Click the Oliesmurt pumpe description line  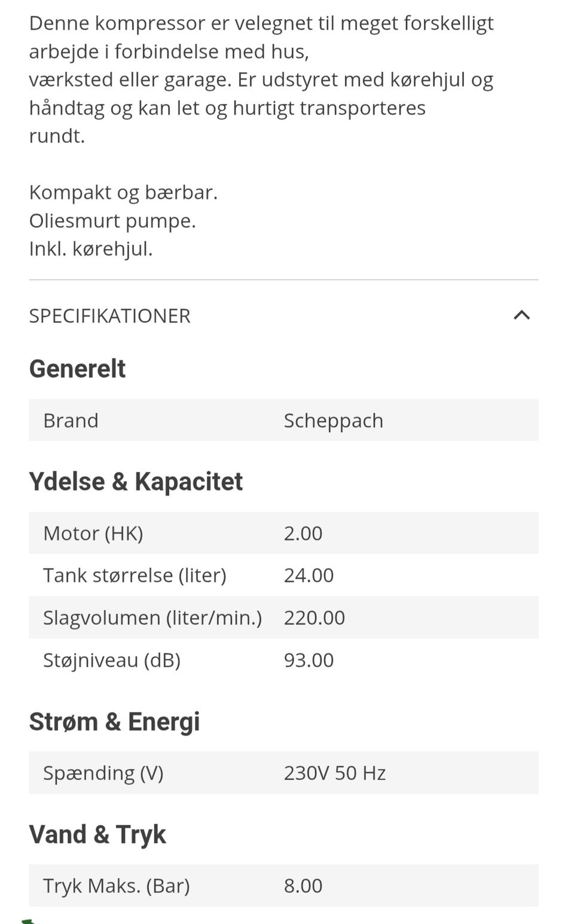pyautogui.click(x=112, y=221)
